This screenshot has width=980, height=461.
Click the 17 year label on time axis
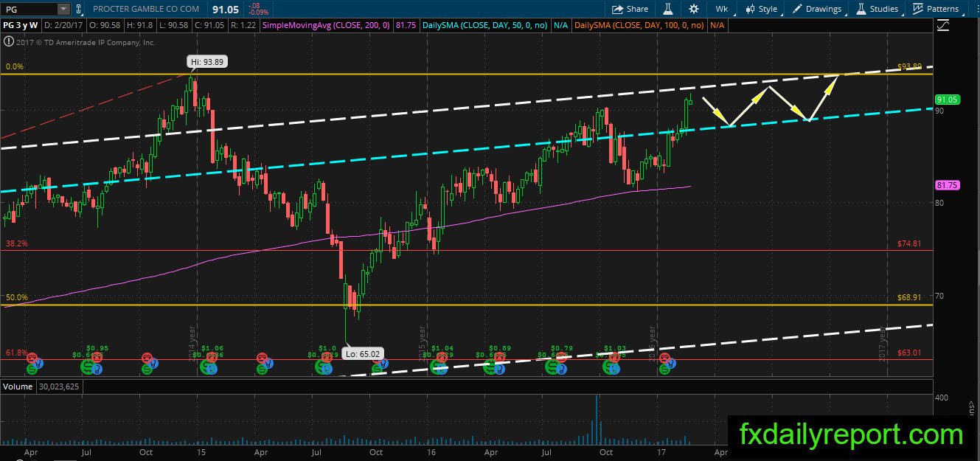(x=661, y=451)
